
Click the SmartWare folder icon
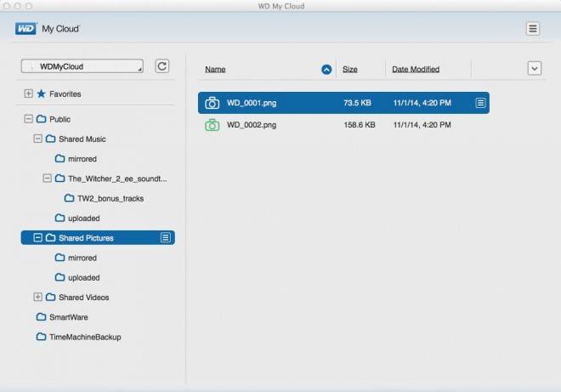click(x=42, y=317)
